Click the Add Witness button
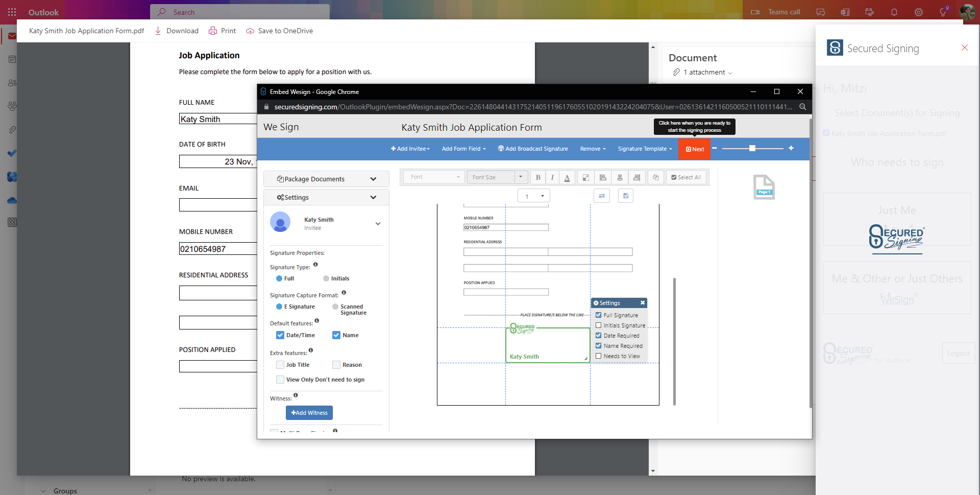Screen dimensions: 980x495 (x=309, y=413)
